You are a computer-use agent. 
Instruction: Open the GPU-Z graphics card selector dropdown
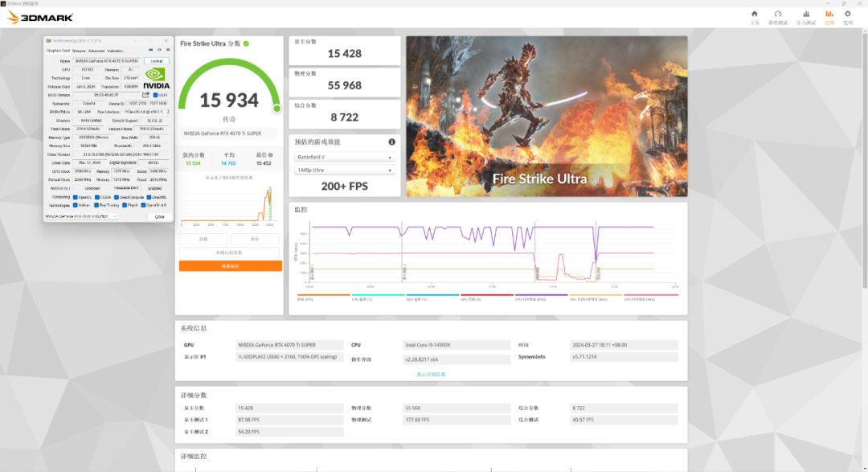(81, 216)
